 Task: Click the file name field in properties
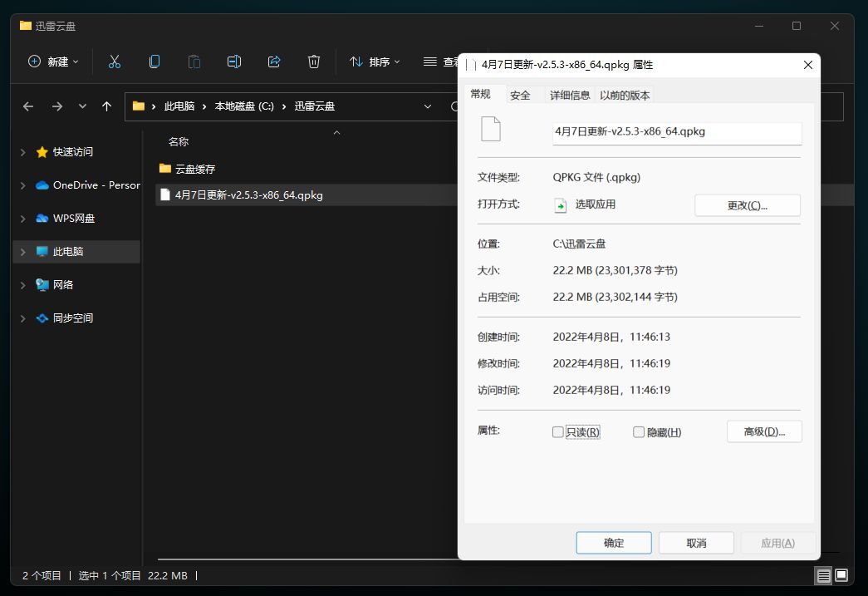click(676, 133)
